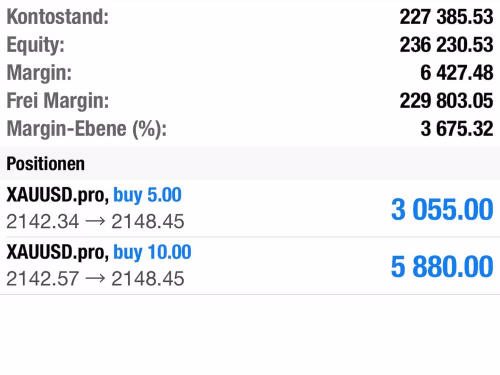Tap price line 2142.34 → 2148.45

click(95, 221)
